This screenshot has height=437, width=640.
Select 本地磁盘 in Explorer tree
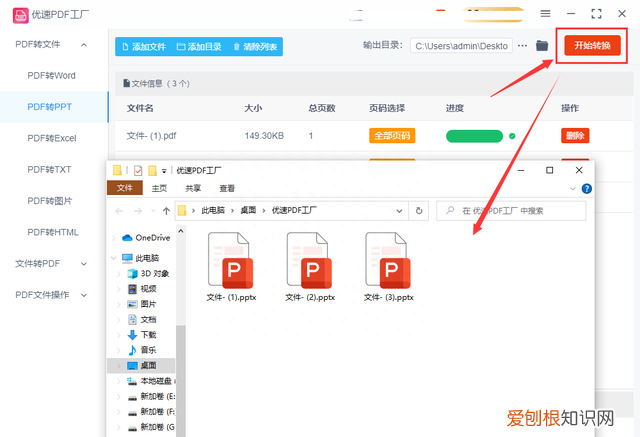[150, 381]
